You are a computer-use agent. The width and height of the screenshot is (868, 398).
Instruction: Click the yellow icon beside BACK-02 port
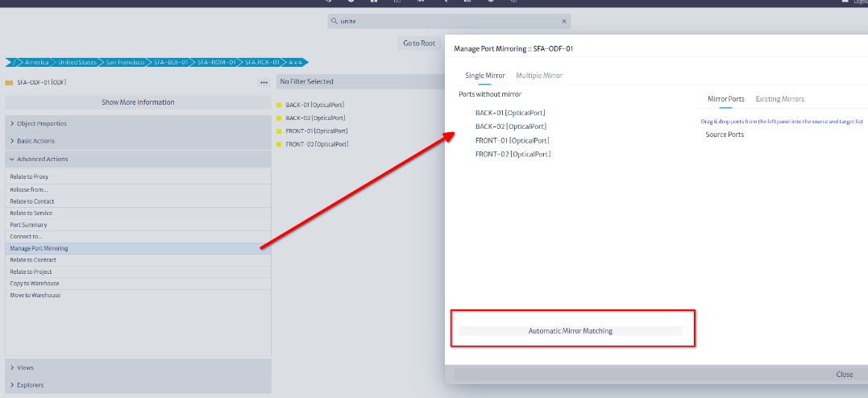click(x=279, y=118)
